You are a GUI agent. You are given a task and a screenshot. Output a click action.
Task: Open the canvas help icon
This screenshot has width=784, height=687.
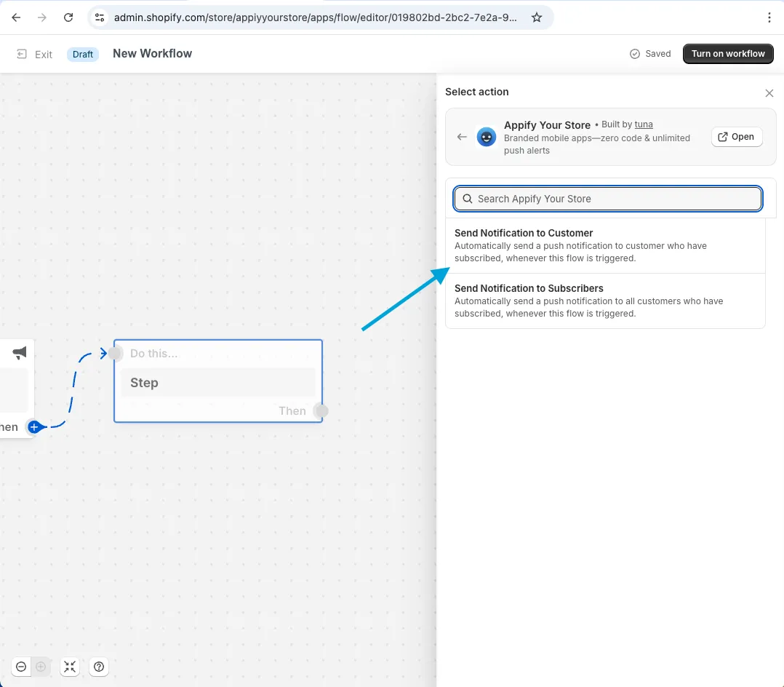pos(99,667)
